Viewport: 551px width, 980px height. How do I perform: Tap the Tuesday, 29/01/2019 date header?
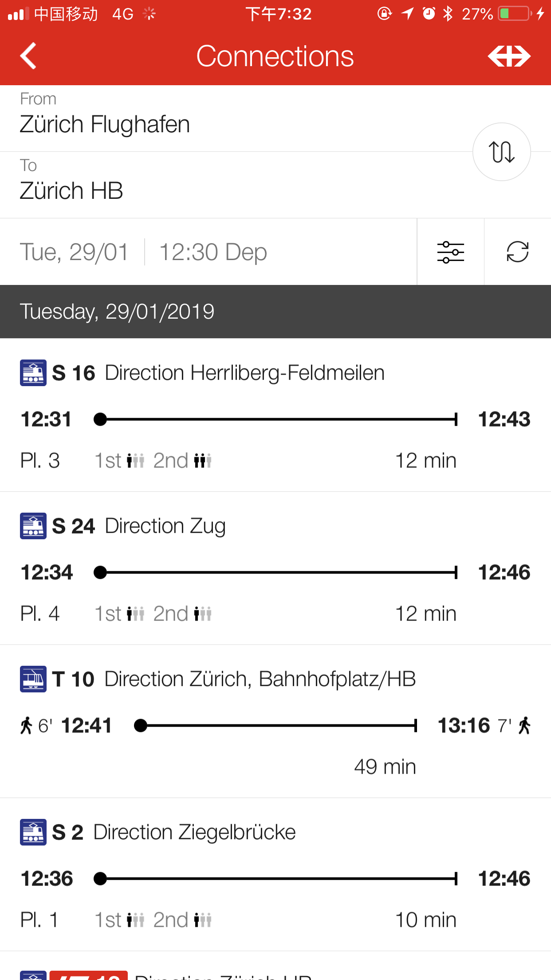(117, 312)
